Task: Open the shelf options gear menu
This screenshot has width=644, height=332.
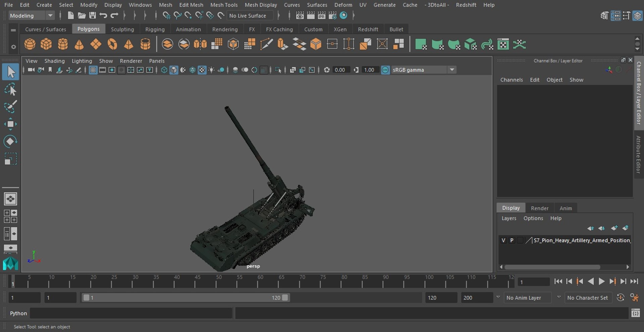Action: 13,47
